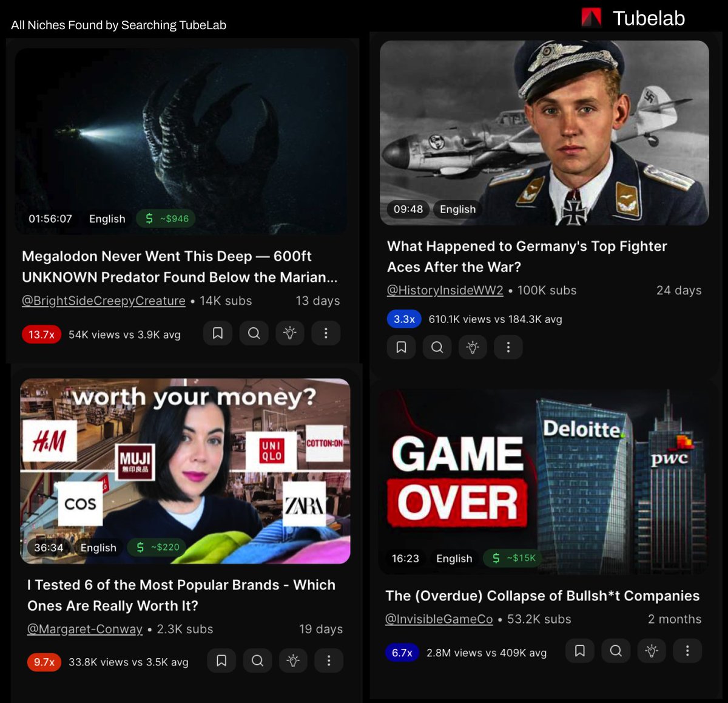Click the 16:23 duration label
This screenshot has height=703, width=728.
[x=405, y=559]
